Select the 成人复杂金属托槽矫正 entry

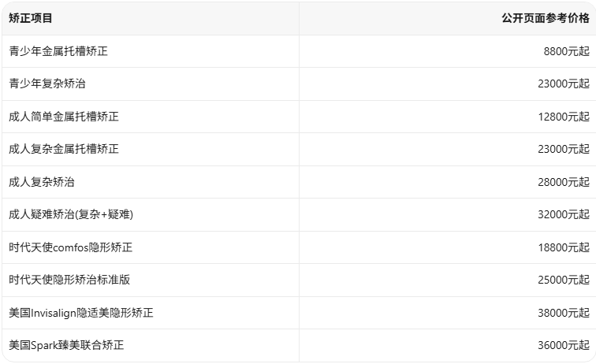tap(64, 149)
